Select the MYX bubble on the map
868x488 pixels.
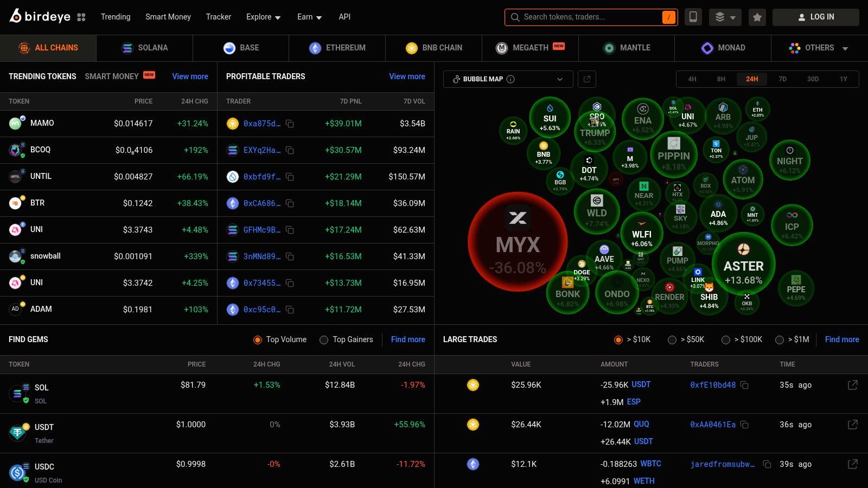(x=518, y=242)
